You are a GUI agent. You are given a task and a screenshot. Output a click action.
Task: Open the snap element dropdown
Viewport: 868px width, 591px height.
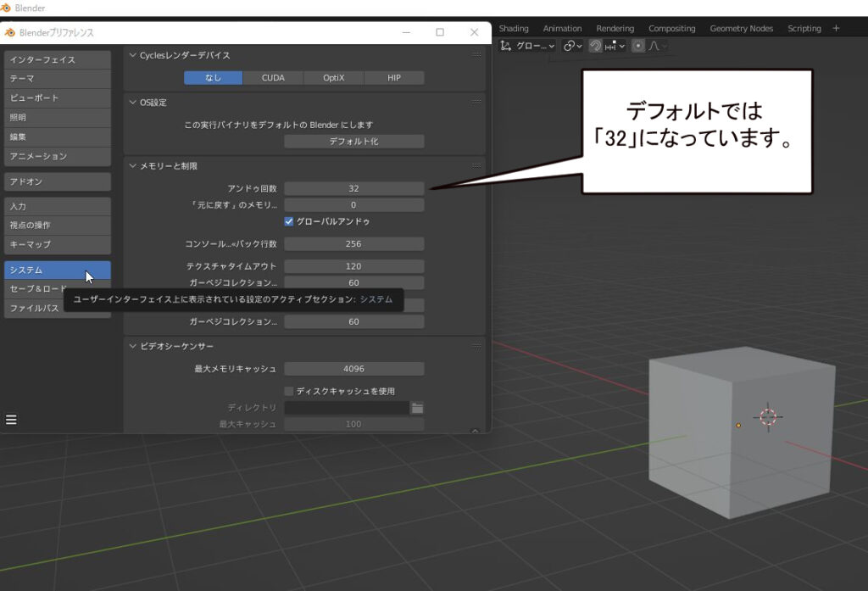pos(615,46)
